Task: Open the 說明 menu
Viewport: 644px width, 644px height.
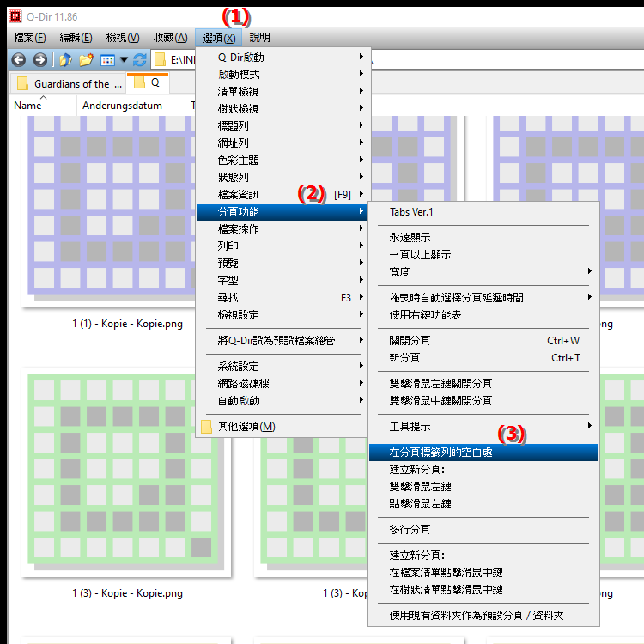Action: click(259, 38)
